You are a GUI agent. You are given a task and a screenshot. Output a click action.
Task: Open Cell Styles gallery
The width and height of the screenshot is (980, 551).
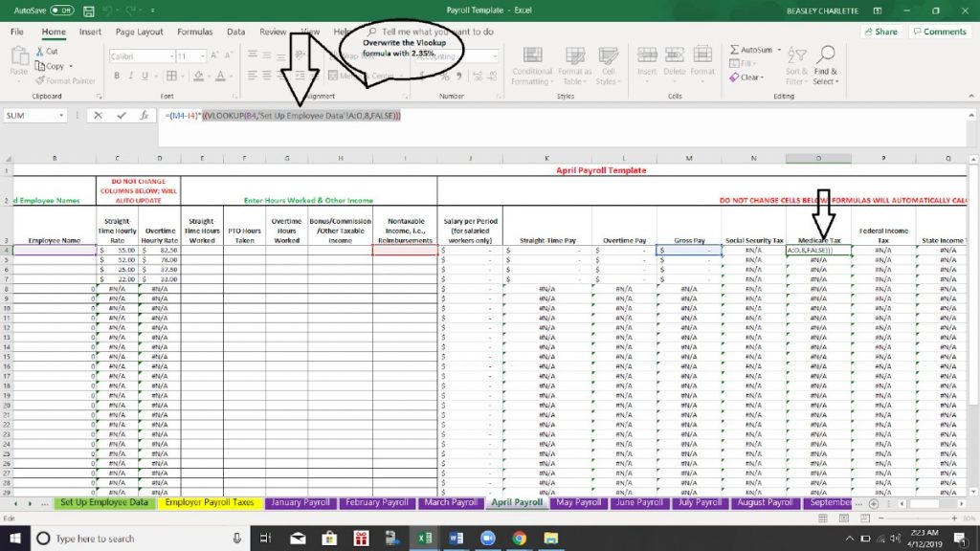[611, 69]
